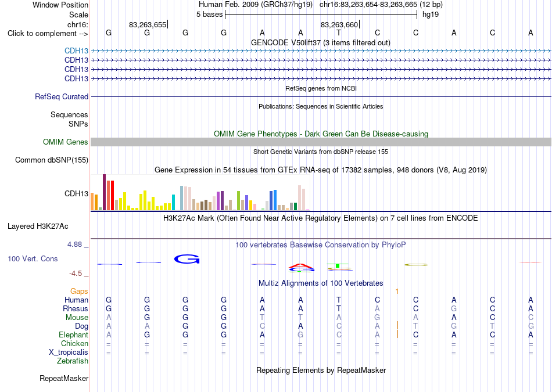The width and height of the screenshot is (552, 392).
Task: Select the Mouse alignment row label
Action: (77, 318)
